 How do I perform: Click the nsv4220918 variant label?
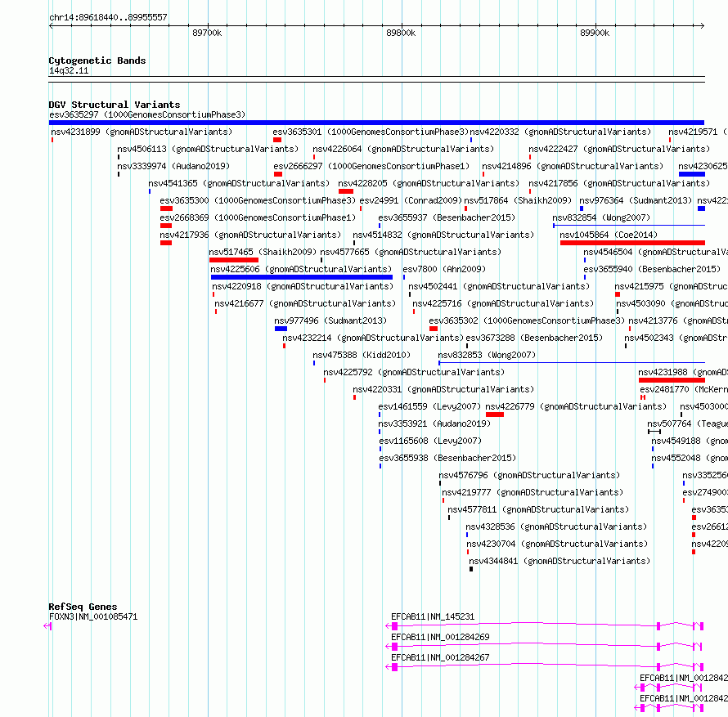click(303, 286)
